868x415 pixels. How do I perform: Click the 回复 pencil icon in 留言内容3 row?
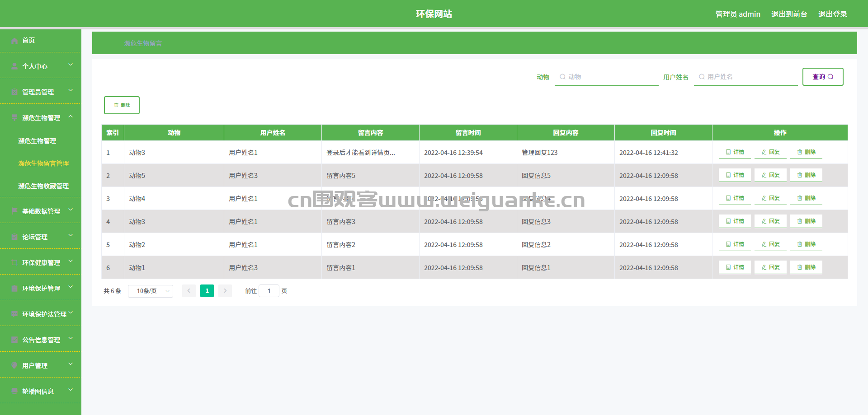[x=764, y=221]
